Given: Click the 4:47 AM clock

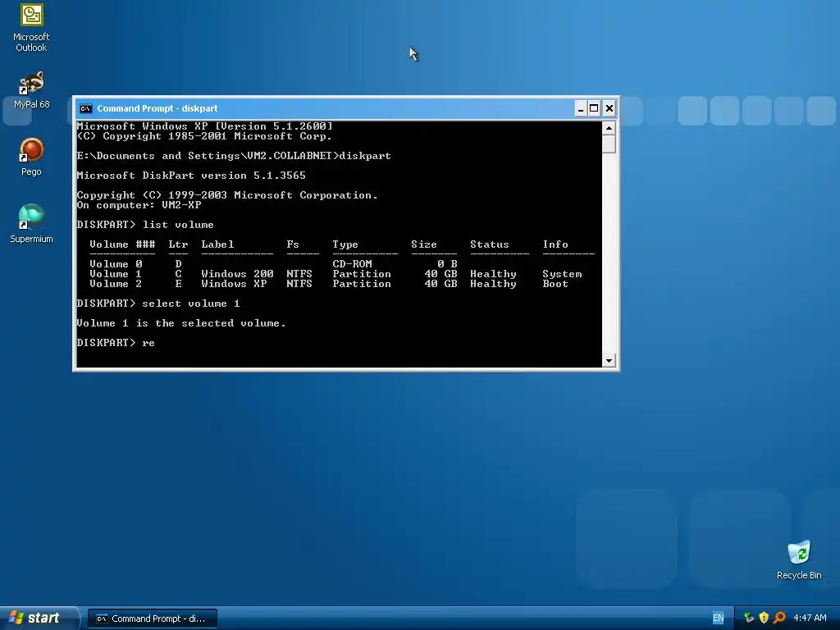Looking at the screenshot, I should tap(810, 619).
